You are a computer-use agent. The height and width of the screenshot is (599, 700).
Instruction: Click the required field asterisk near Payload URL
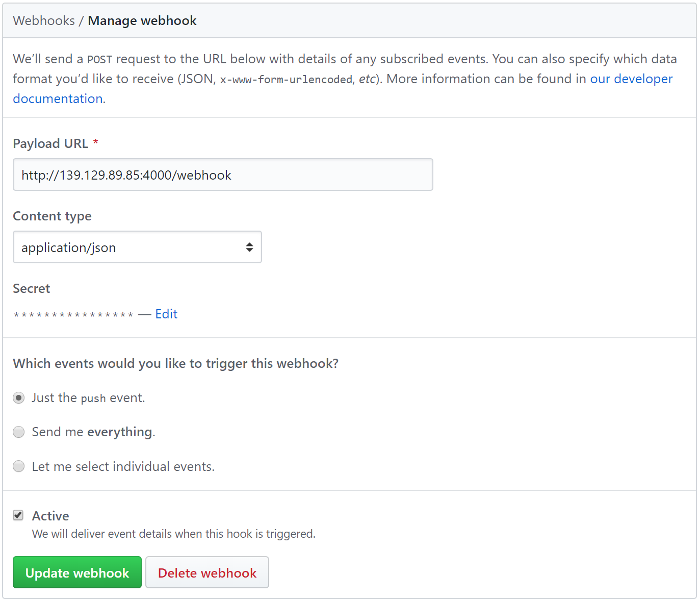[x=95, y=143]
